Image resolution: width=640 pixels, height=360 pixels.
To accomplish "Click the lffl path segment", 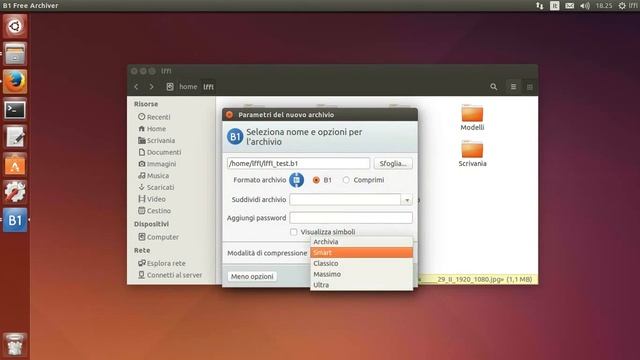I will tap(208, 87).
